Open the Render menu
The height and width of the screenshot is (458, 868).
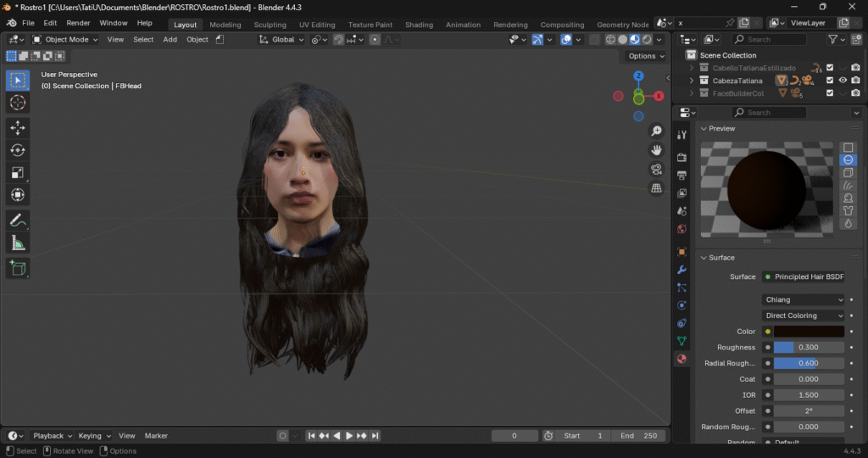78,23
